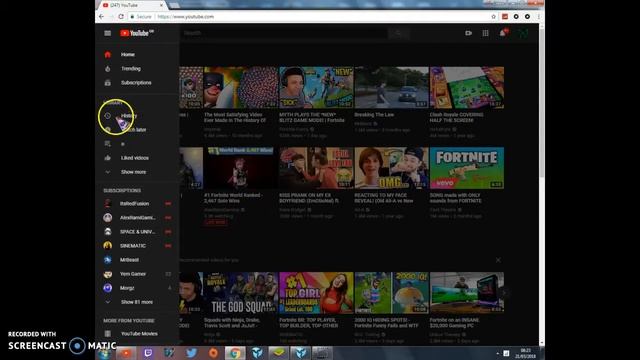Open the playlist icon below Watch later

[108, 144]
